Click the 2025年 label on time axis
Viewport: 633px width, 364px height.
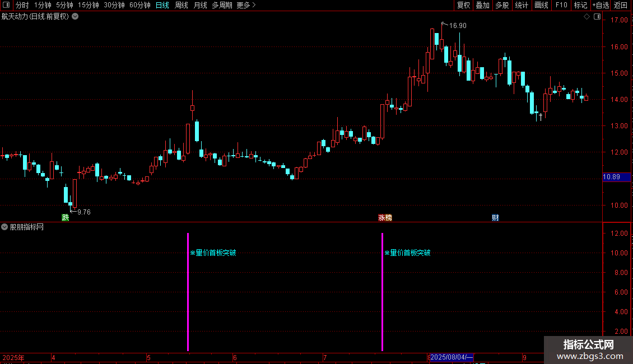(13, 357)
